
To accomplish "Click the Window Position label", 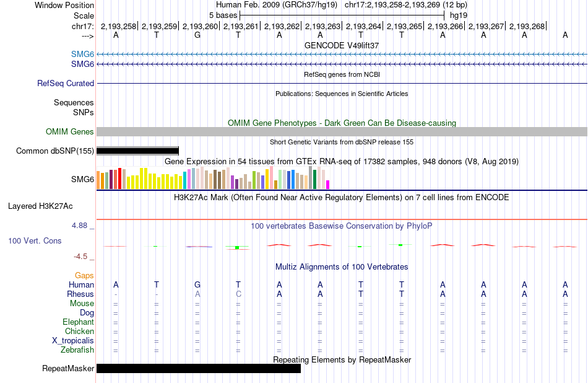I will (x=64, y=5).
